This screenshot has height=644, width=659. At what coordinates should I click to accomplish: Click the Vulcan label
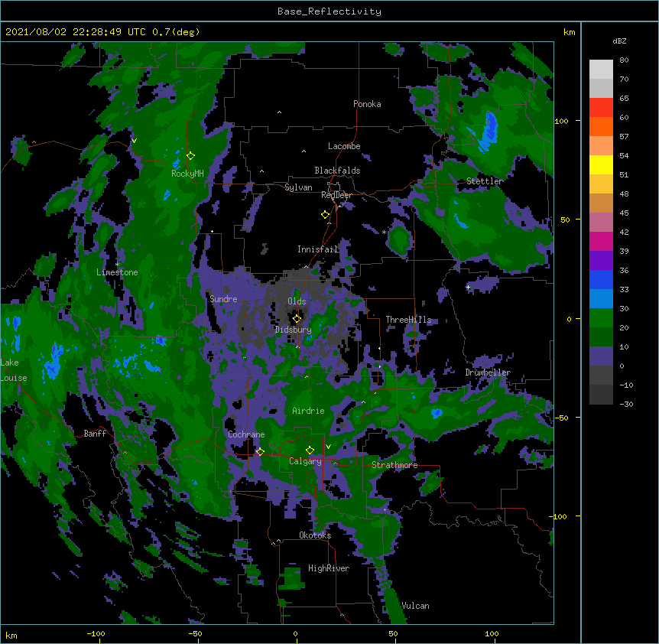(415, 606)
